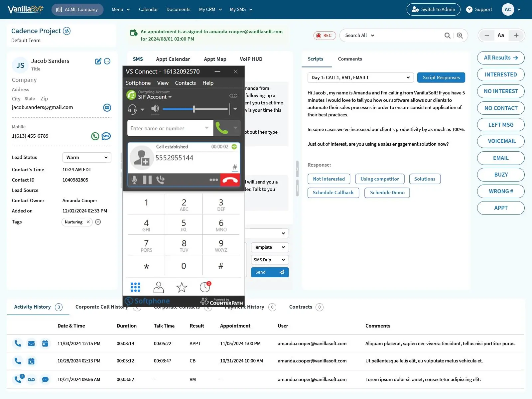Open call history clock with badge
The height and width of the screenshot is (399, 532).
coord(205,287)
